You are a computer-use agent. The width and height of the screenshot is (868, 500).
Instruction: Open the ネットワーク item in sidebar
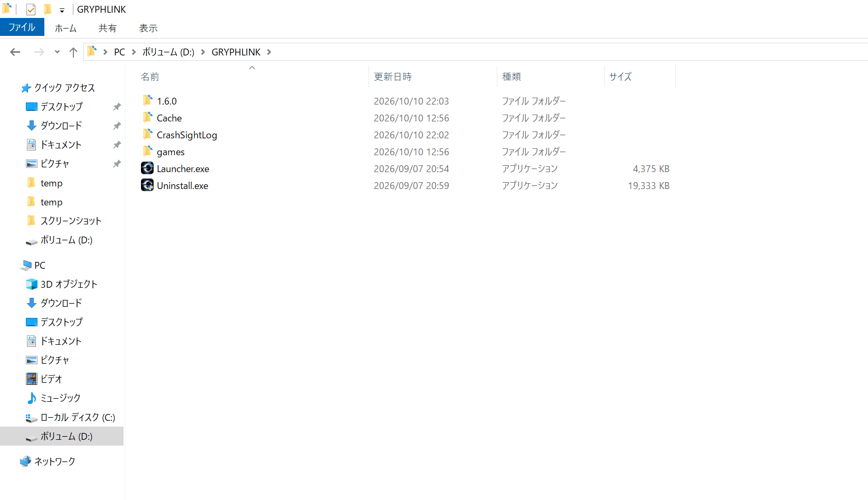coord(48,461)
